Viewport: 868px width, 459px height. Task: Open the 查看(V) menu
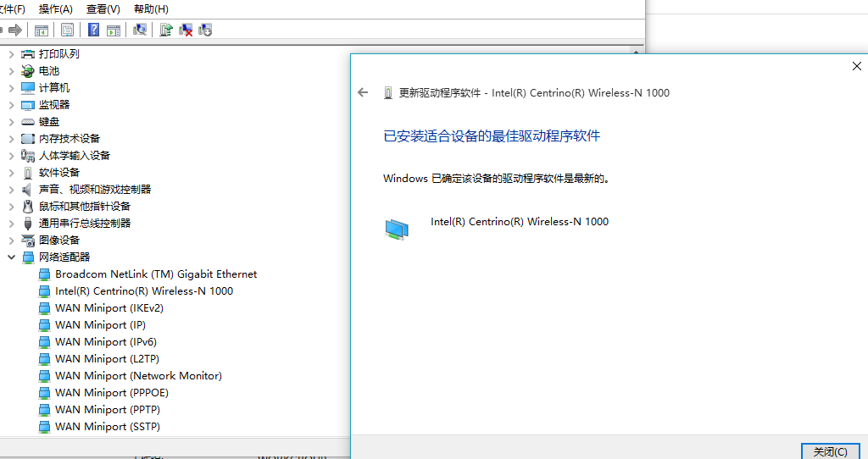coord(103,9)
